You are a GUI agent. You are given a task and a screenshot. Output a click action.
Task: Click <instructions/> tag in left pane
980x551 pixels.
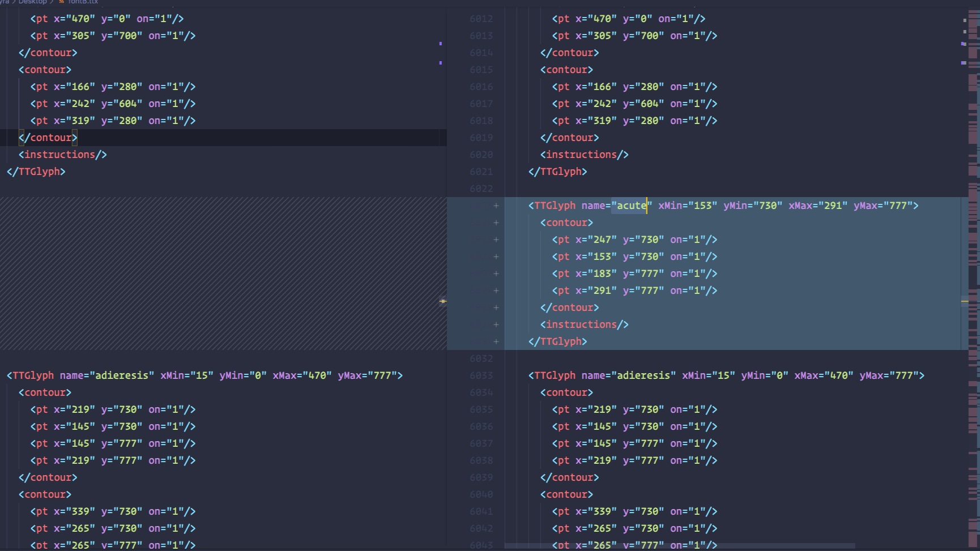point(63,155)
